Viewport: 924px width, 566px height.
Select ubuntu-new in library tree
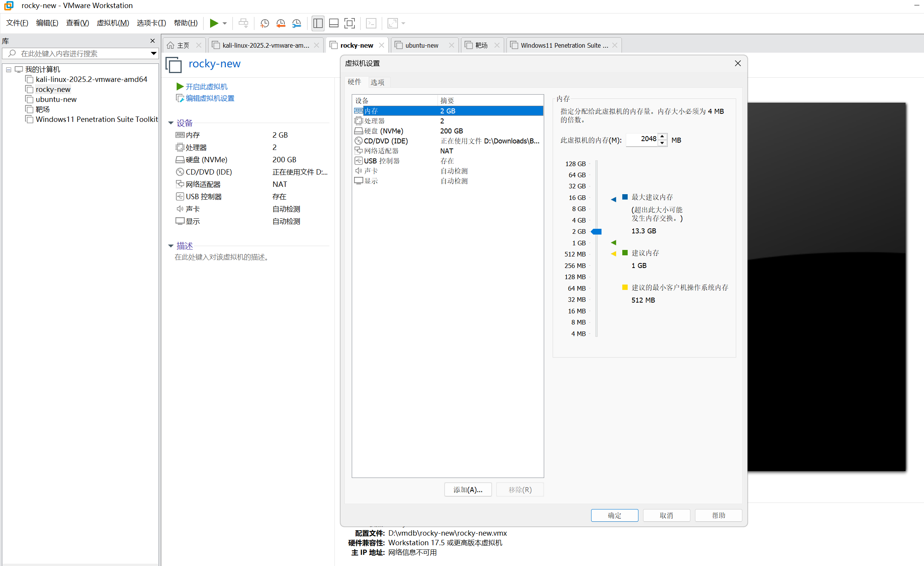(x=56, y=99)
